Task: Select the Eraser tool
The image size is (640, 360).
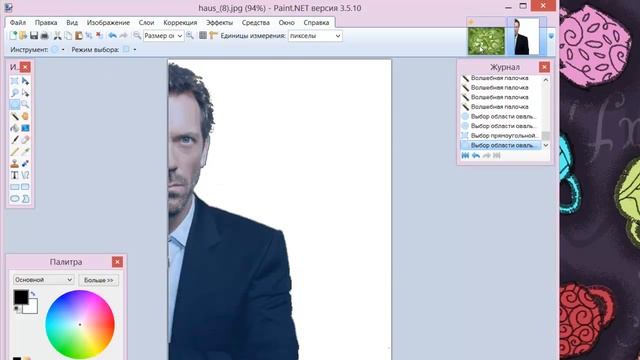Action: coord(25,140)
